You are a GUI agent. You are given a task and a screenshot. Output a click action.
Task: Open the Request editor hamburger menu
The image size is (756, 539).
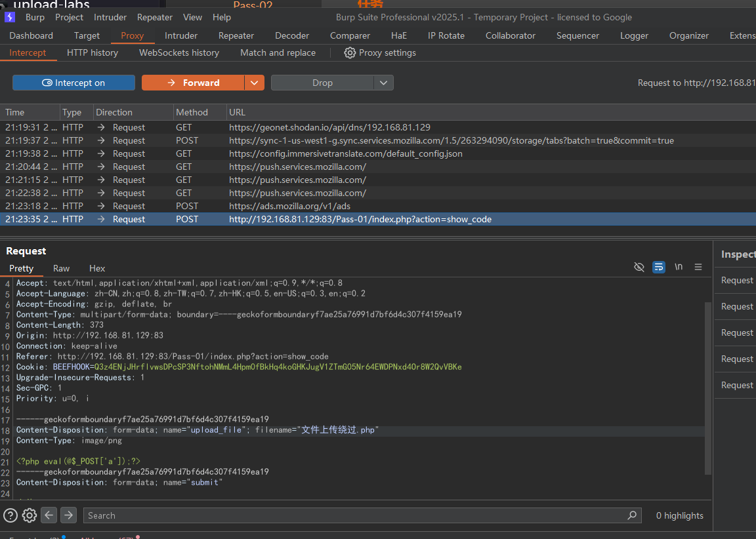[x=698, y=267]
